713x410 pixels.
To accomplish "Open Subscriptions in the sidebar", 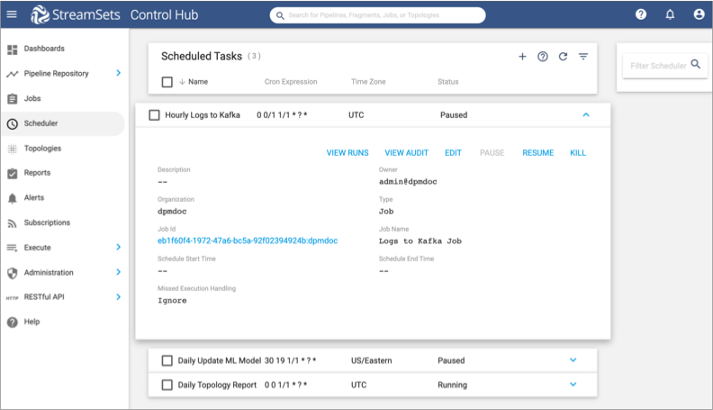I will coord(47,223).
